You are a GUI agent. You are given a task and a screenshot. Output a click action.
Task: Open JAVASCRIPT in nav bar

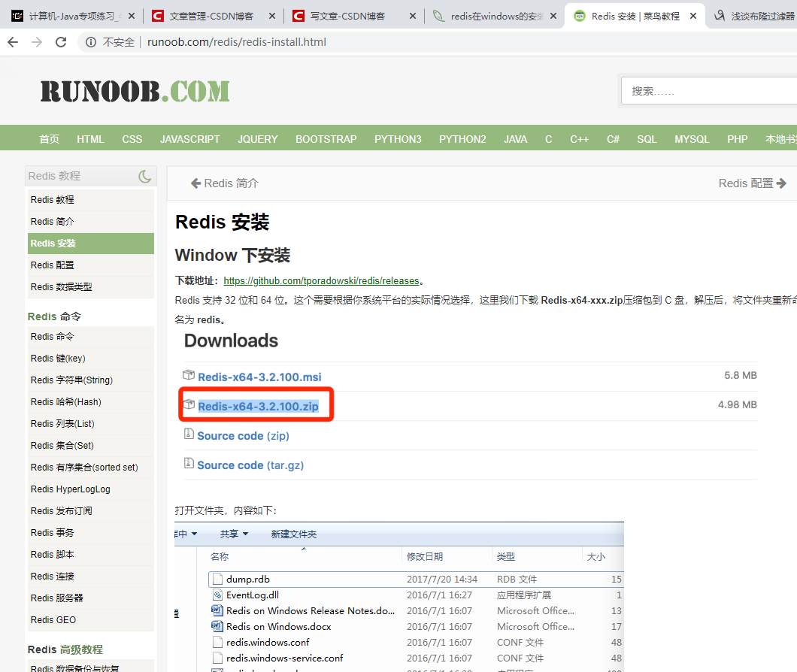pos(190,139)
